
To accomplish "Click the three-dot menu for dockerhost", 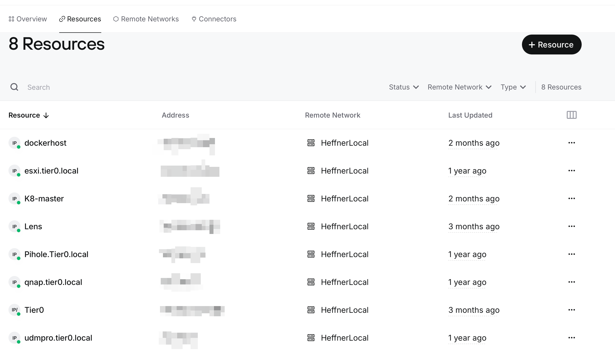I will point(571,143).
